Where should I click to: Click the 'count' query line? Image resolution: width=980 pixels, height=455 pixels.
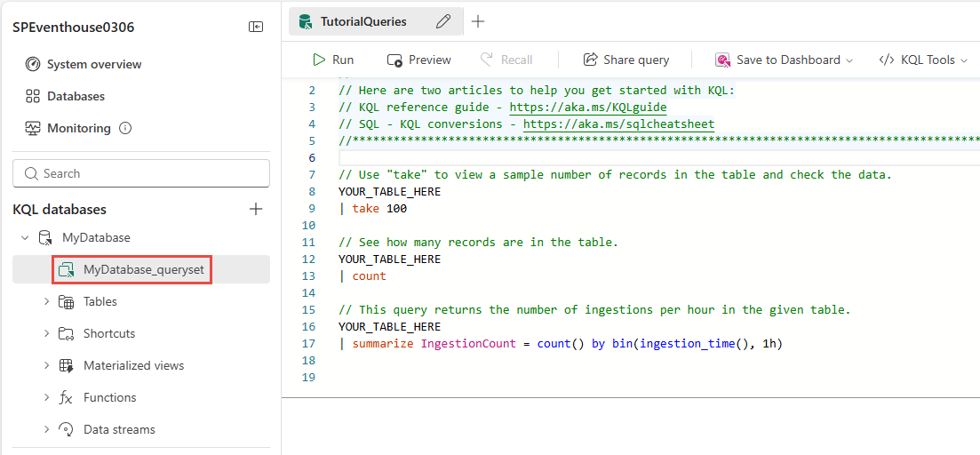[x=363, y=275]
